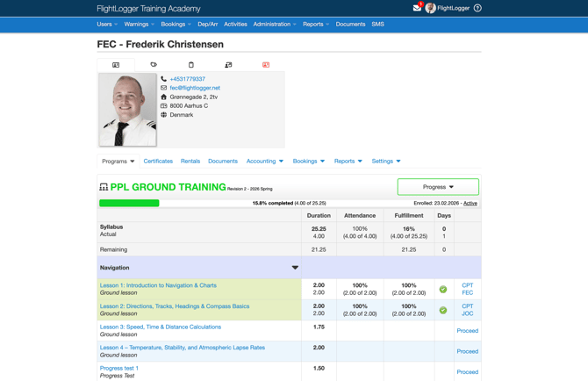Click the fec@flightlogger.net email link
This screenshot has width=588, height=381.
click(x=195, y=88)
